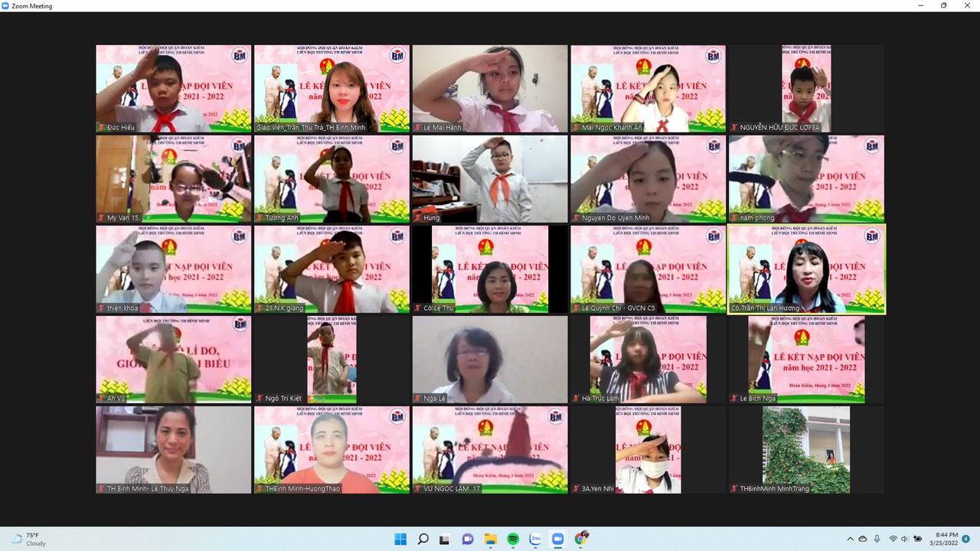The height and width of the screenshot is (551, 980).
Task: Click the muted mic icon beside Lê Mai Hạnh
Action: click(x=417, y=127)
